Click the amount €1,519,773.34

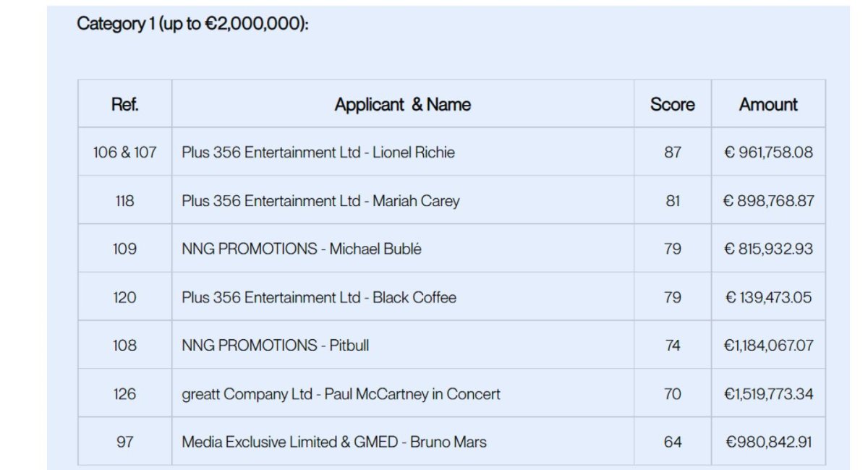click(x=768, y=394)
